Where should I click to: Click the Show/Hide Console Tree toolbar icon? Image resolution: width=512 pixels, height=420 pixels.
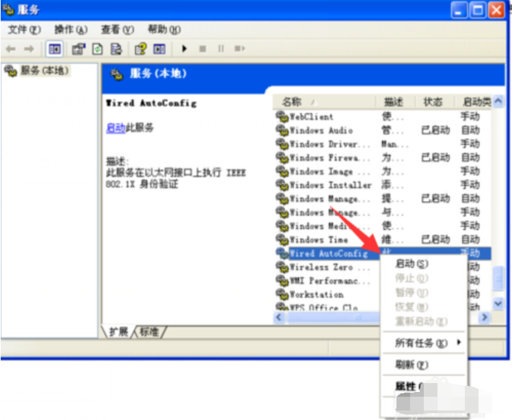(x=55, y=49)
